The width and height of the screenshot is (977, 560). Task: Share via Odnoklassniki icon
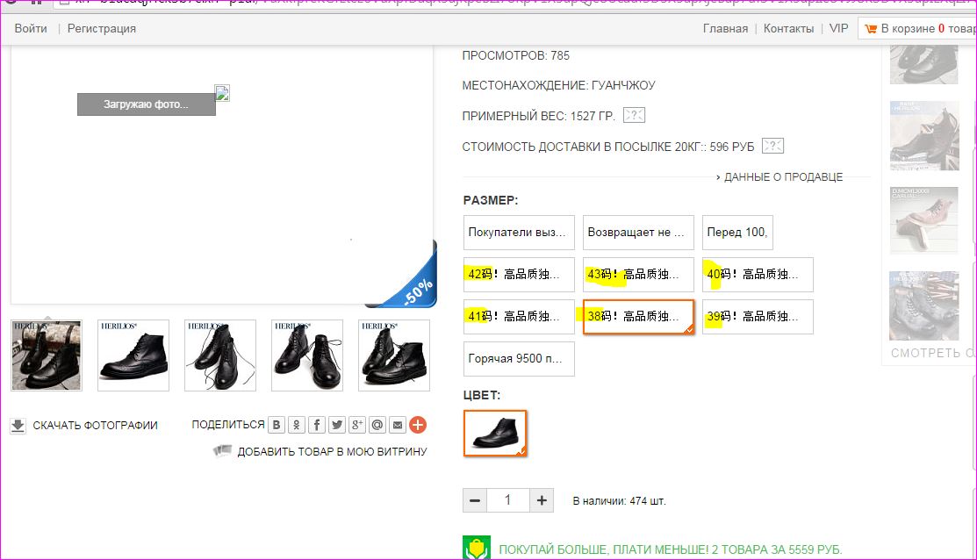click(x=297, y=425)
